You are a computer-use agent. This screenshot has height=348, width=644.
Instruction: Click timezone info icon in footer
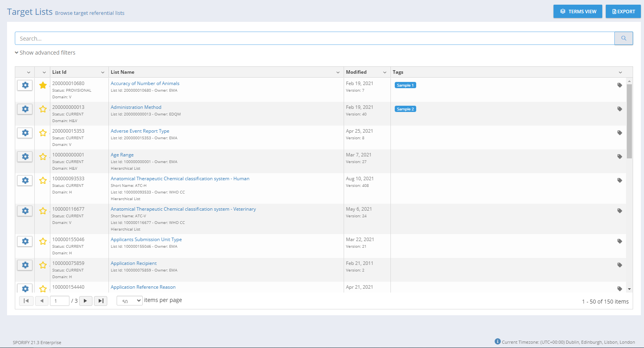point(497,341)
